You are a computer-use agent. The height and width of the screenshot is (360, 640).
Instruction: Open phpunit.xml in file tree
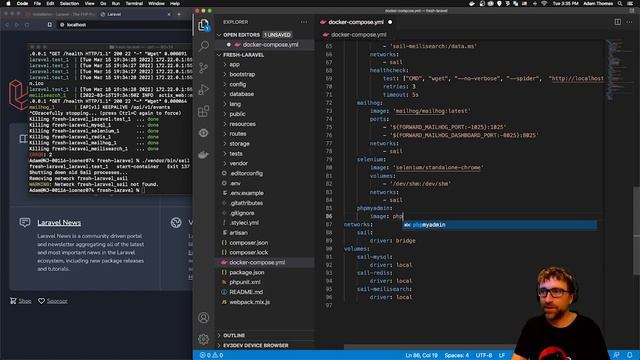[x=264, y=282]
